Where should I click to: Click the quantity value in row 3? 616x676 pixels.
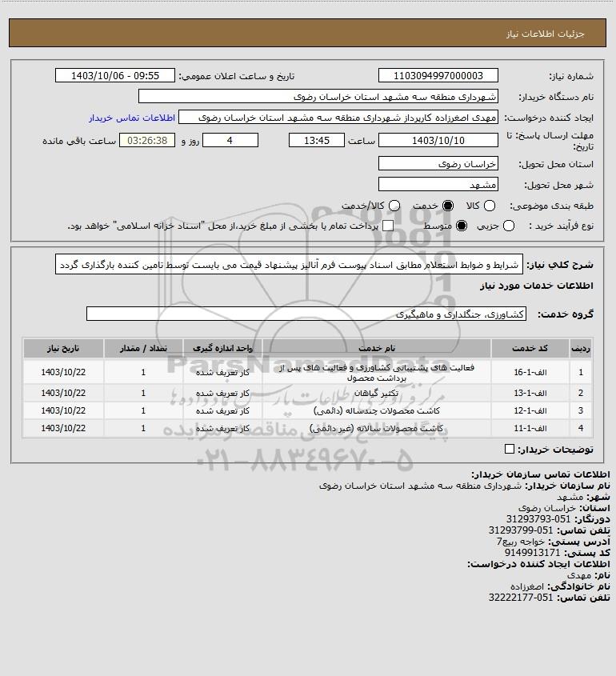143,410
